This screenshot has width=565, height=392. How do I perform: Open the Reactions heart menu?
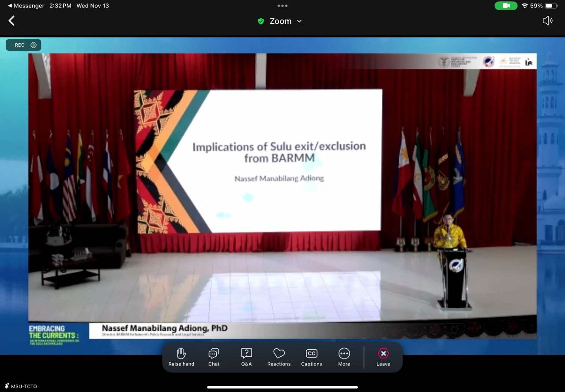279,357
